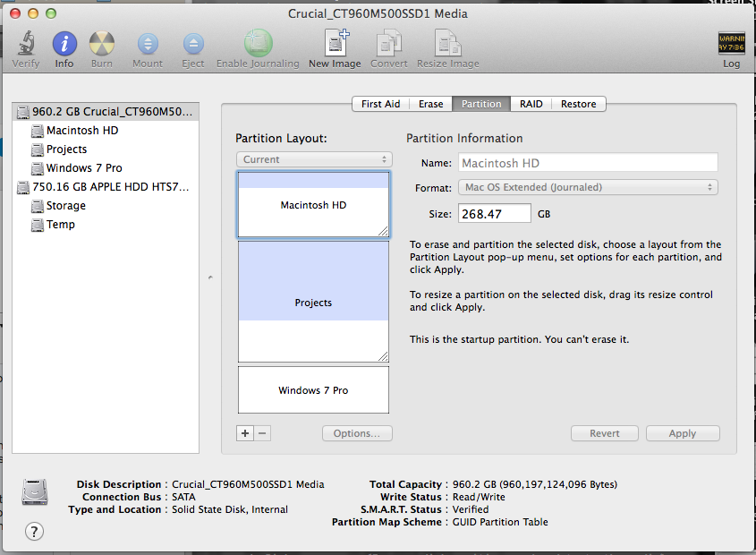Image resolution: width=756 pixels, height=555 pixels.
Task: Select the Burn icon
Action: (x=101, y=43)
